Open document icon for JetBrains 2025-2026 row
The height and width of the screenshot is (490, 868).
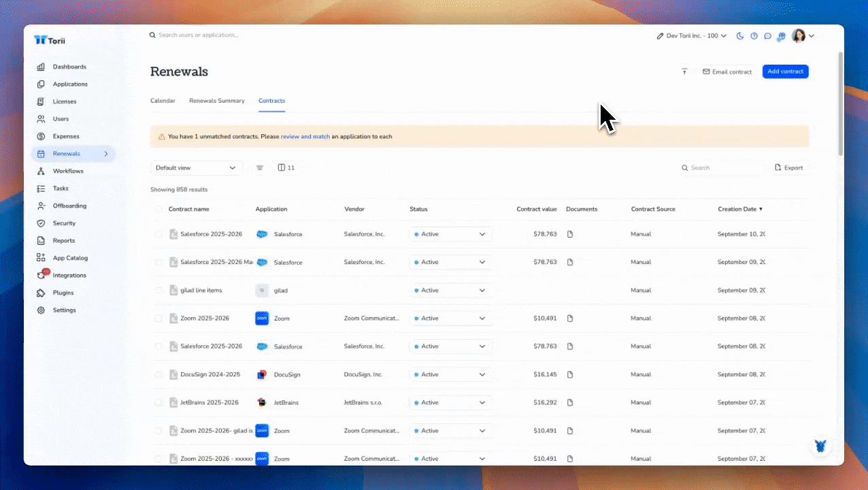[570, 403]
